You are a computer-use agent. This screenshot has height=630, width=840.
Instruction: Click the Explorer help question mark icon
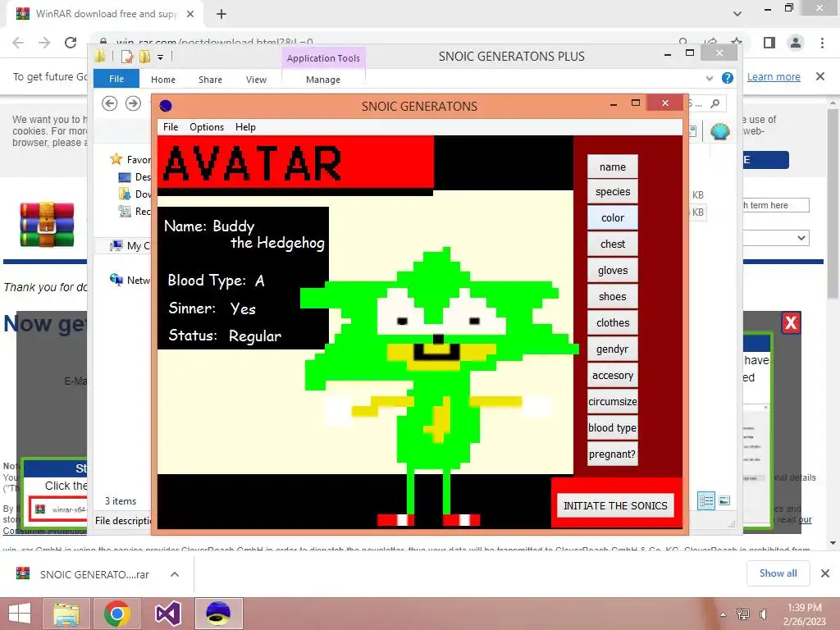coord(727,78)
